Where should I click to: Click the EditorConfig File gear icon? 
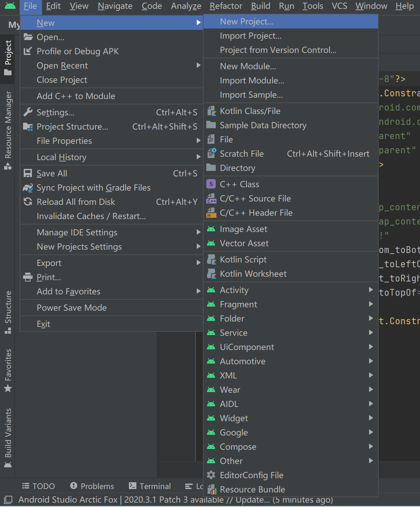(211, 475)
